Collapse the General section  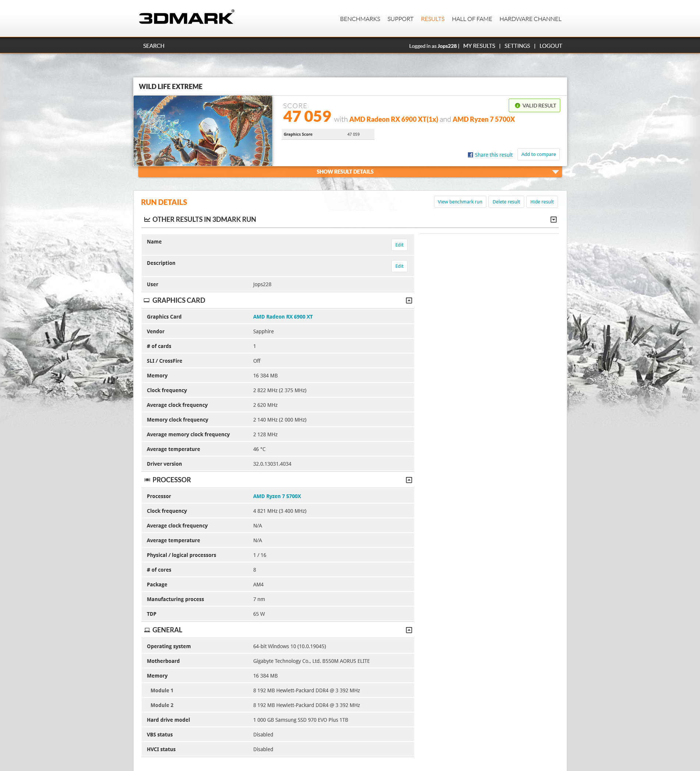[x=409, y=630]
